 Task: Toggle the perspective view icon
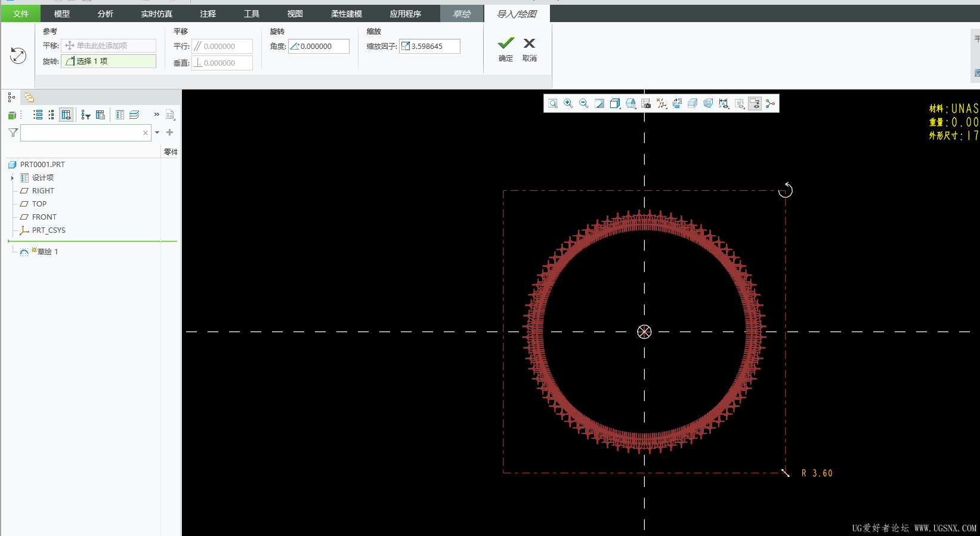click(x=708, y=104)
